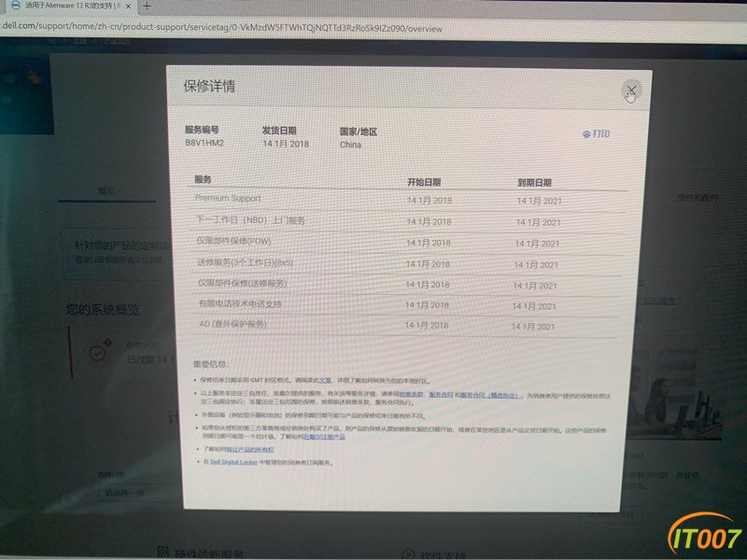This screenshot has height=560, width=747.
Task: Click the 打印 print link text
Action: pos(600,133)
